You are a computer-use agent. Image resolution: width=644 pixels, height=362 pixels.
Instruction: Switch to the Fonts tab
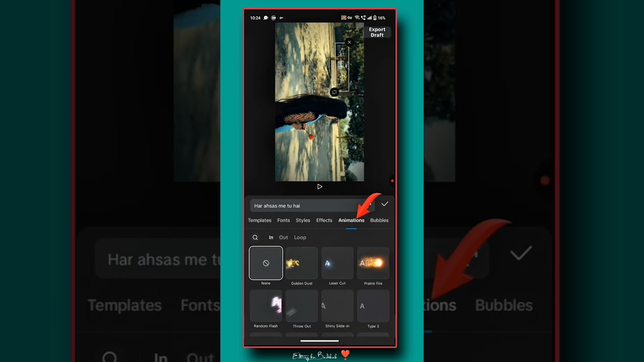click(283, 220)
